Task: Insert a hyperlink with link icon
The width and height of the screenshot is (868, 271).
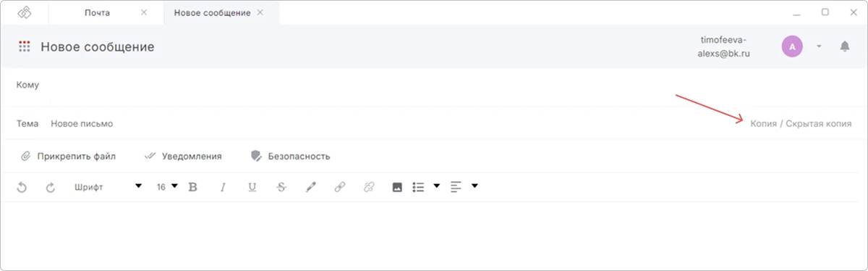Action: pos(339,187)
